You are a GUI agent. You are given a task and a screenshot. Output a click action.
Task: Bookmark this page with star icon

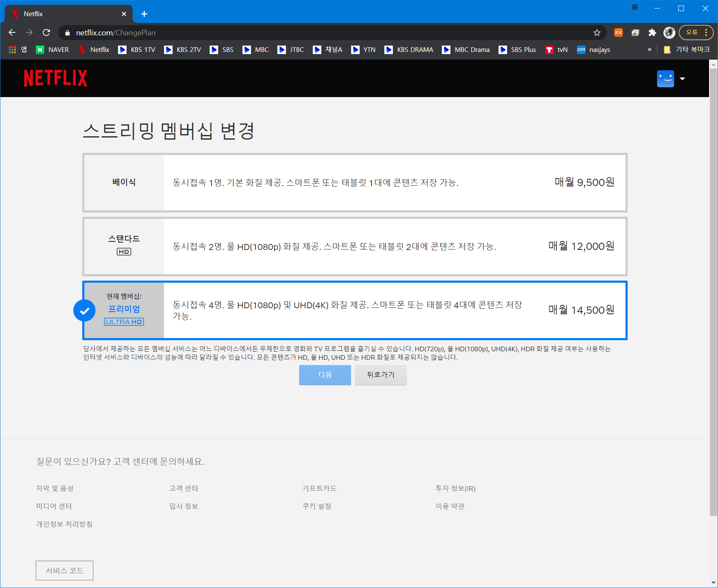point(597,32)
